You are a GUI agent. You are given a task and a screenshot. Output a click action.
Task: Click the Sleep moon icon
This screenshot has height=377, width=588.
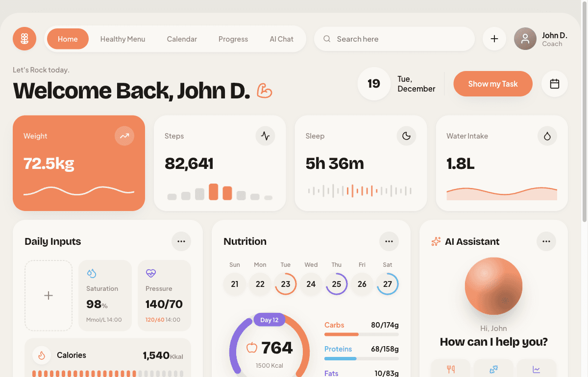pyautogui.click(x=406, y=136)
